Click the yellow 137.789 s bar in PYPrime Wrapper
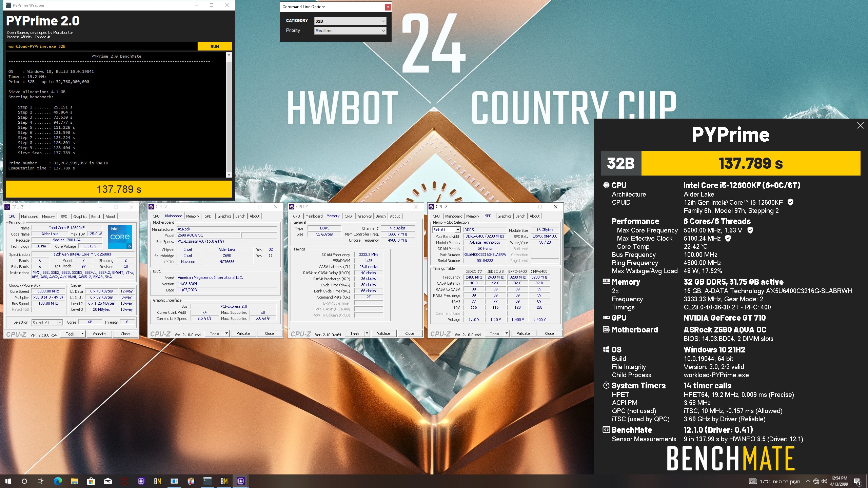Image resolution: width=868 pixels, height=488 pixels. (119, 189)
